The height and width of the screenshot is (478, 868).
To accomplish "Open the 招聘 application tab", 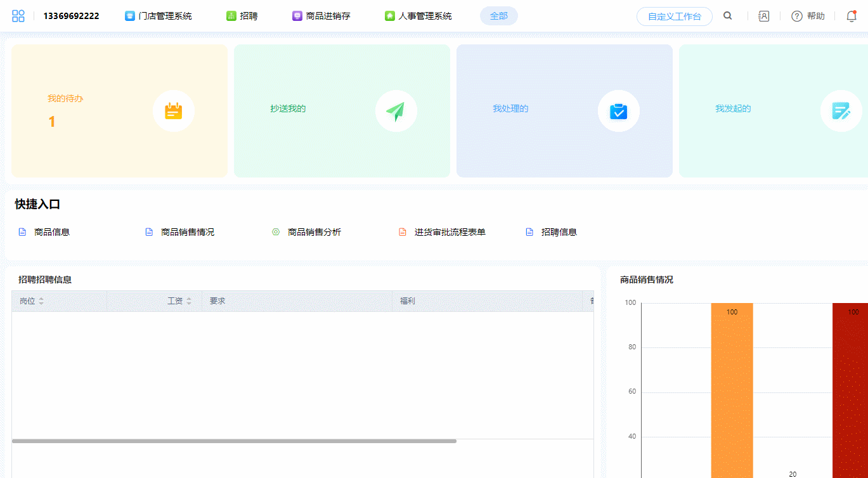I will (242, 16).
